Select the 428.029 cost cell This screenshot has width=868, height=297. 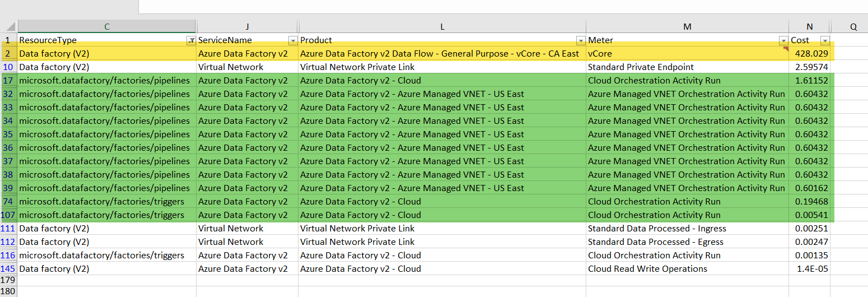[809, 54]
